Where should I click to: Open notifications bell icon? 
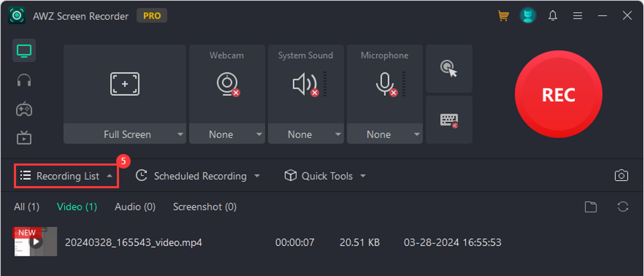point(553,16)
